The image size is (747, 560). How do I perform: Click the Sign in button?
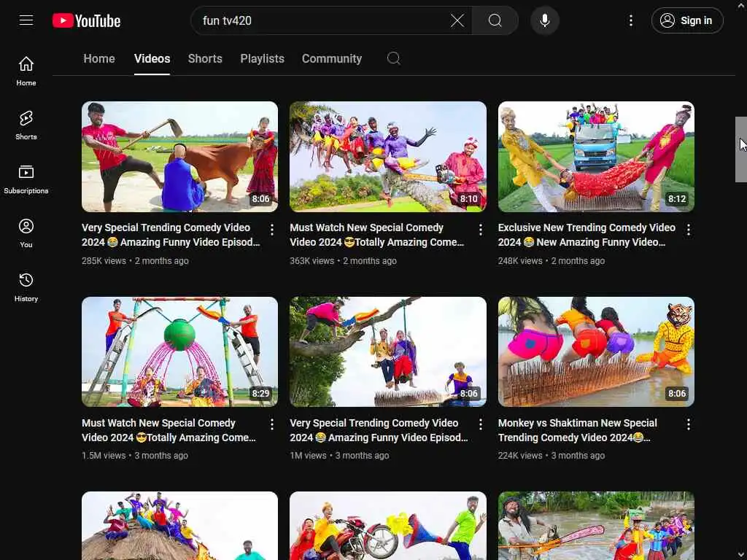click(x=687, y=20)
